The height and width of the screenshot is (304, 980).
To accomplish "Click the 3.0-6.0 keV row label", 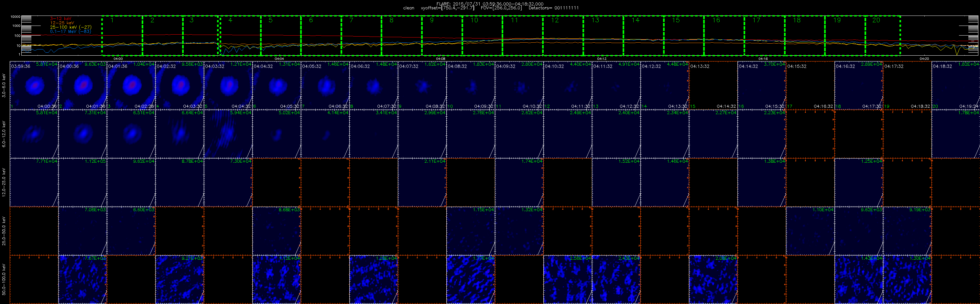I will click(x=4, y=85).
